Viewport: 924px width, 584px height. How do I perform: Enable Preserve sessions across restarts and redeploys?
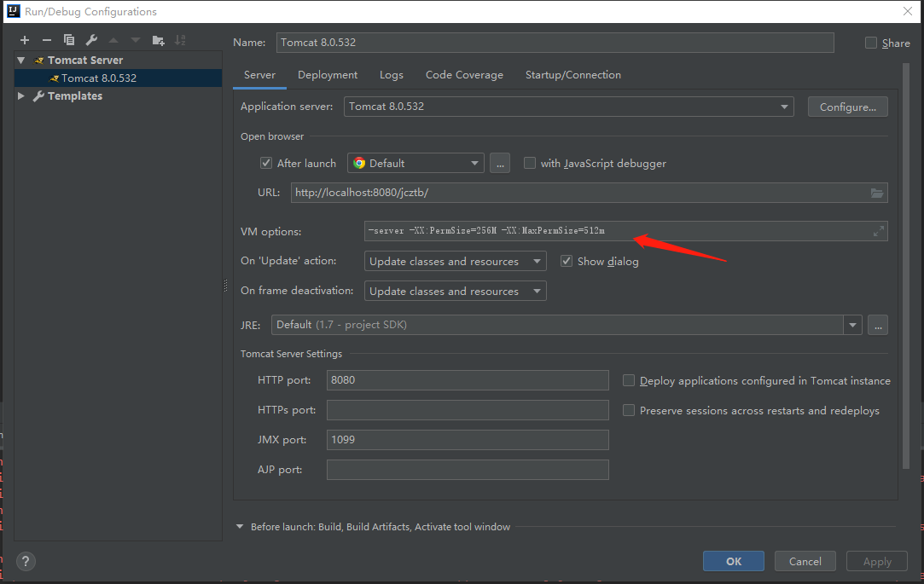tap(629, 410)
